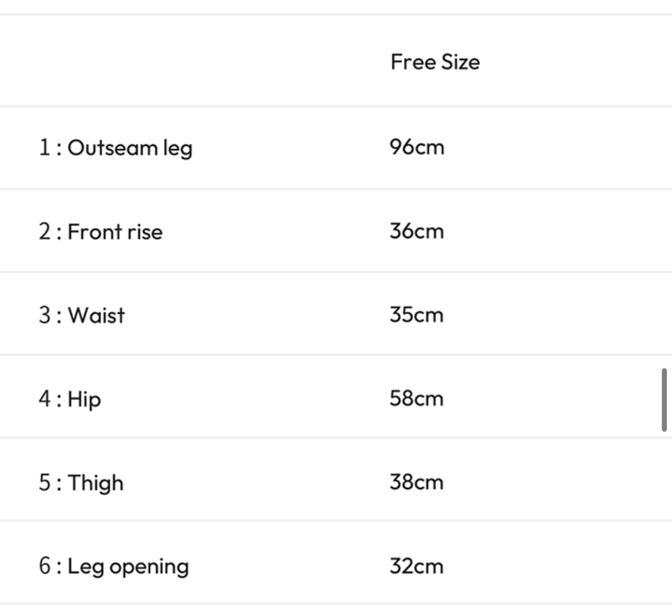The width and height of the screenshot is (672, 616).
Task: Click the vertical scrollbar thumb
Action: point(664,400)
